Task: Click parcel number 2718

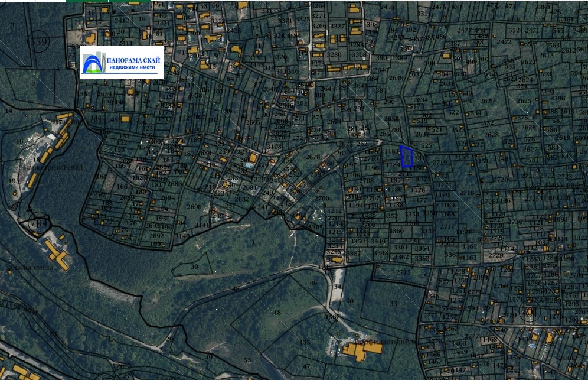Action: point(467,193)
